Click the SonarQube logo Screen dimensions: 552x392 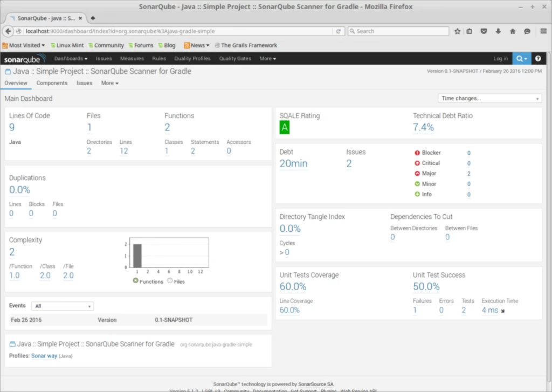coord(25,58)
